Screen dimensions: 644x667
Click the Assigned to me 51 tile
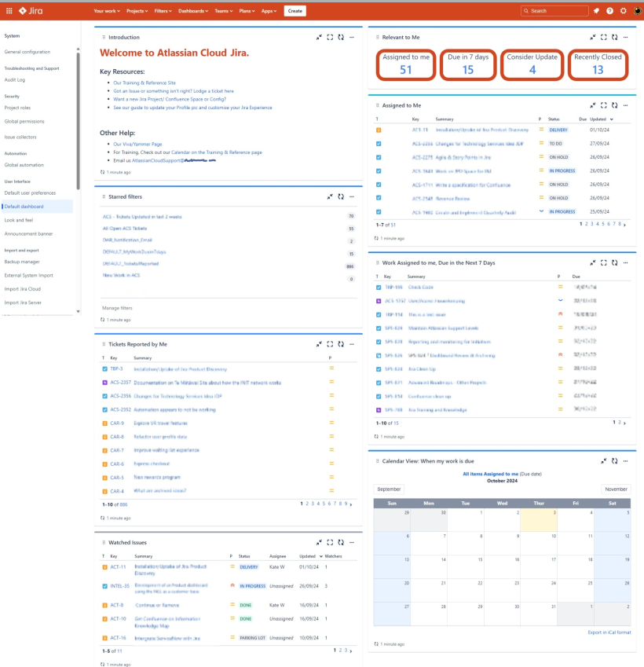click(x=406, y=64)
